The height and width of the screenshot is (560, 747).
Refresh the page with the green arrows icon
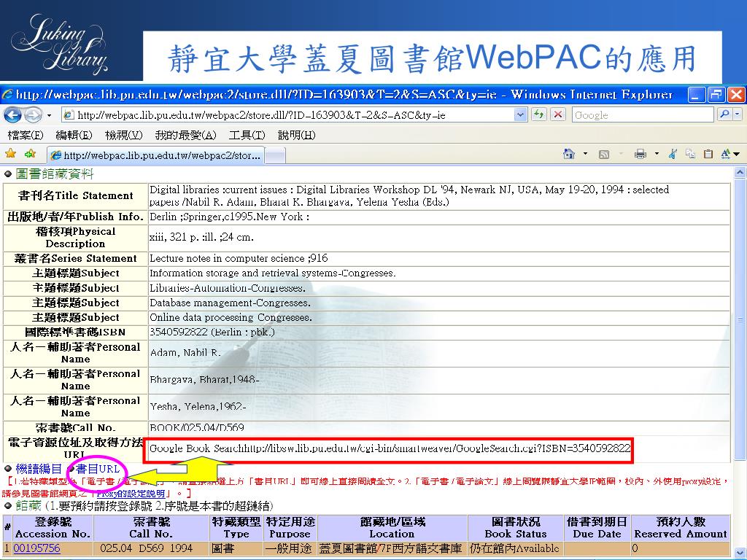(x=538, y=114)
